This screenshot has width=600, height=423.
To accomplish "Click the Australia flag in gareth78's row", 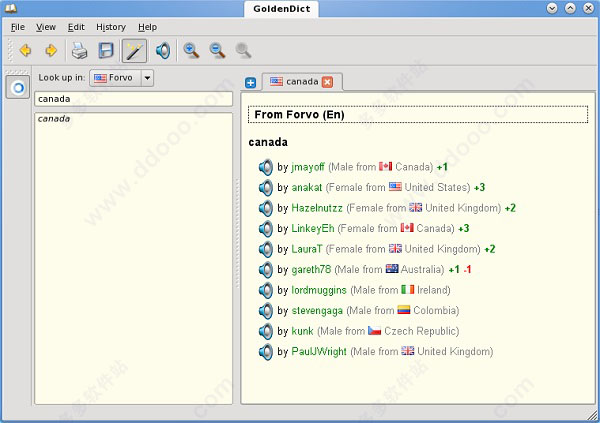I will (392, 269).
